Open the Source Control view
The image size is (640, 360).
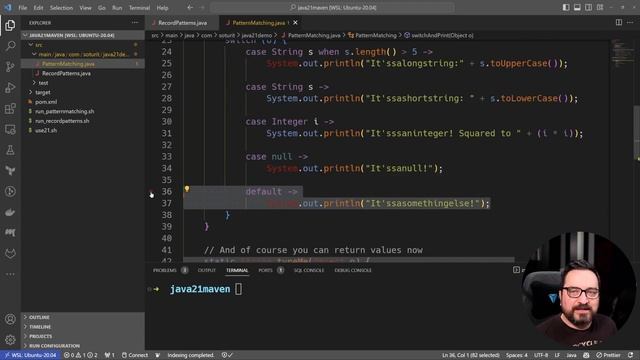pos(10,67)
